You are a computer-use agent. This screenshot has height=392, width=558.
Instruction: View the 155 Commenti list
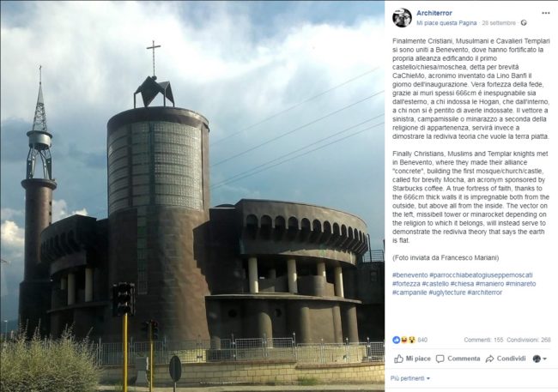pyautogui.click(x=483, y=340)
